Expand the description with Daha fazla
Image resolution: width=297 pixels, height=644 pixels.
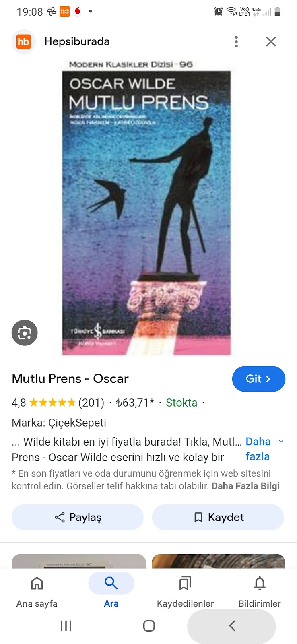(258, 449)
